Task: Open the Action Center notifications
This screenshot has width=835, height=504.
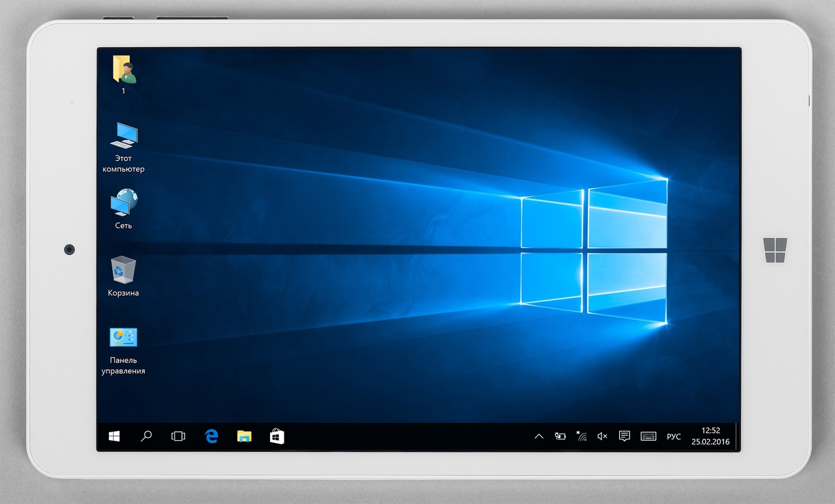Action: [624, 436]
